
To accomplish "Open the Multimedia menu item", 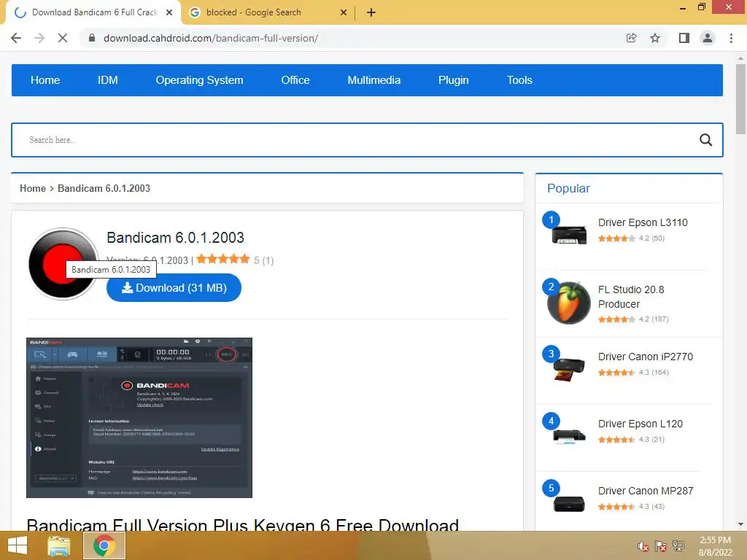I will 374,80.
